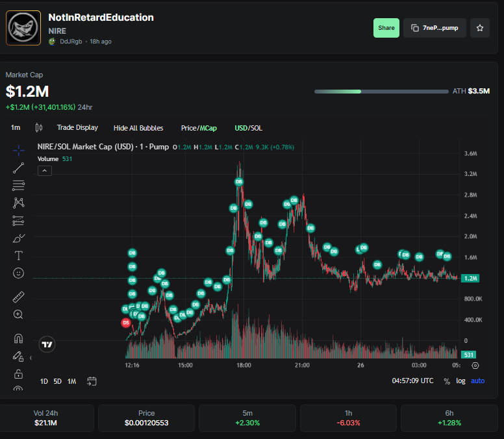
Task: Click the 1.2M current price label
Action: (470, 279)
